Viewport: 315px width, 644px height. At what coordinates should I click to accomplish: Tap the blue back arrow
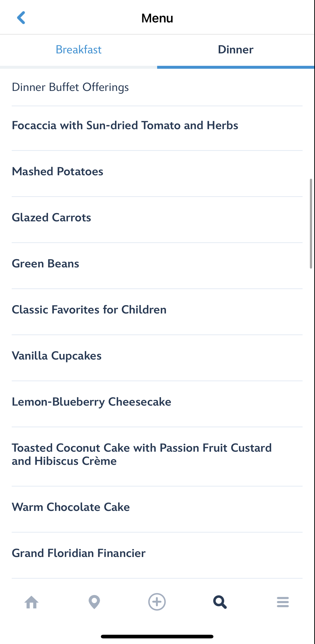[x=21, y=18]
